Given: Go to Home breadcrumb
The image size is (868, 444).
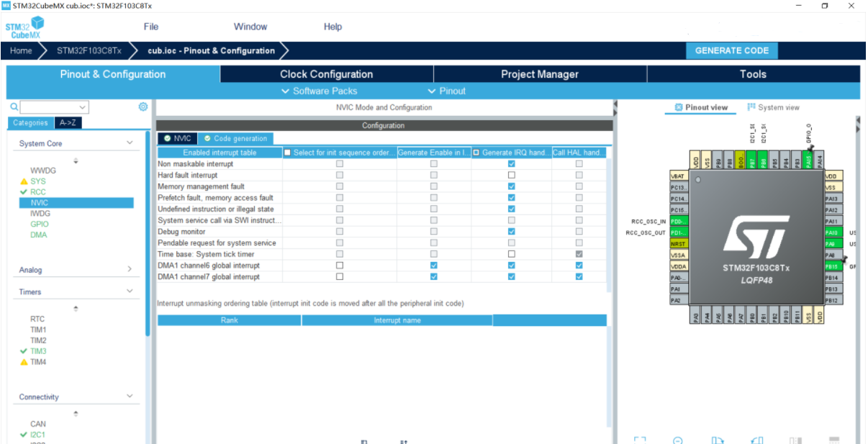Looking at the screenshot, I should (x=21, y=50).
